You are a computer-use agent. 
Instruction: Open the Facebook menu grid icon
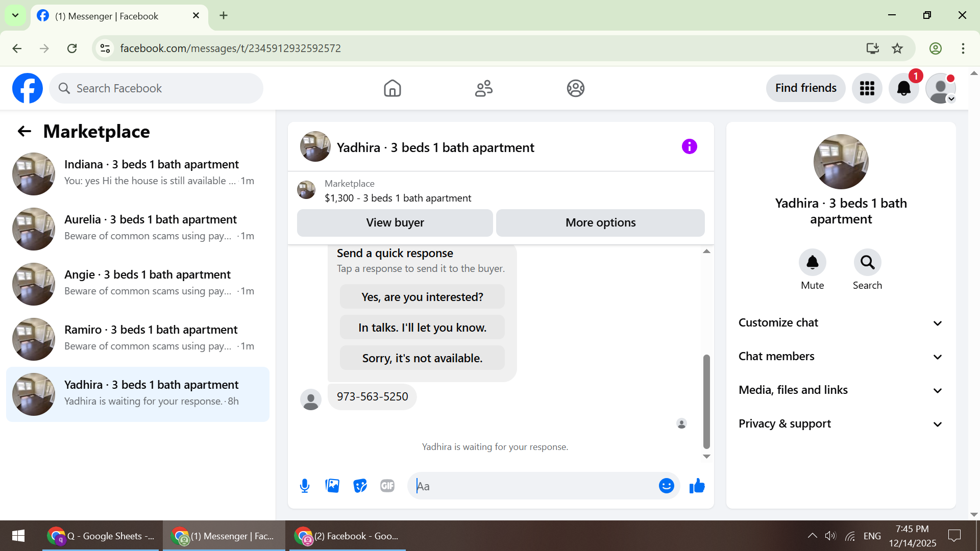tap(867, 88)
